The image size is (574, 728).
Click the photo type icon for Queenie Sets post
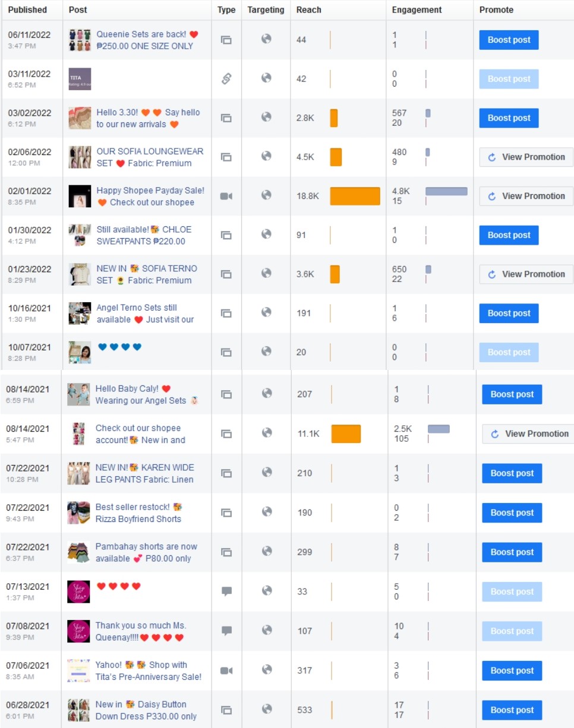click(x=226, y=40)
